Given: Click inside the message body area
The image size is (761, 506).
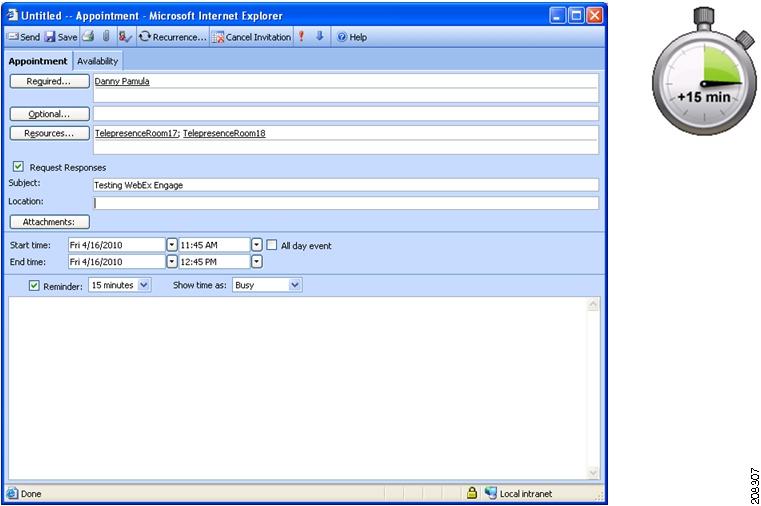Looking at the screenshot, I should pyautogui.click(x=297, y=388).
